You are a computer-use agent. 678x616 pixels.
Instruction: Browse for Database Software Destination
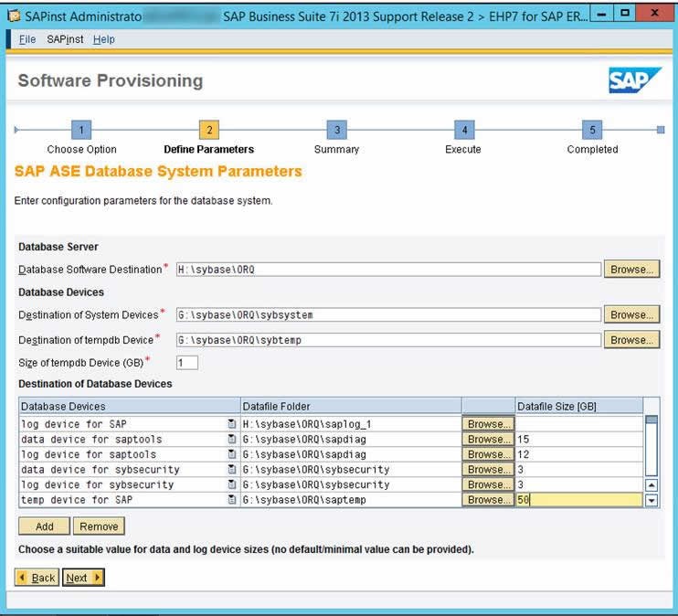click(631, 269)
